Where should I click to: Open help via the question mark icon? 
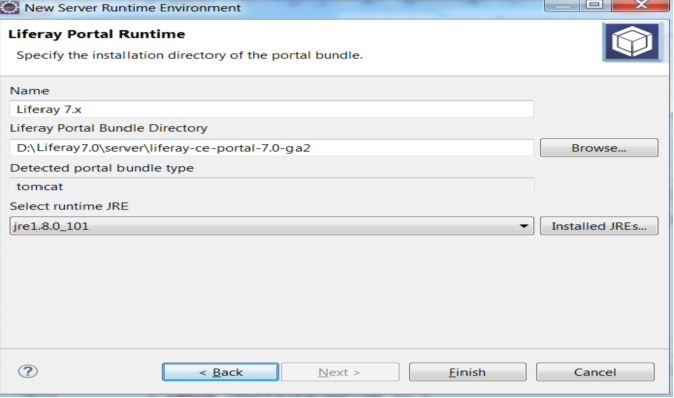28,371
